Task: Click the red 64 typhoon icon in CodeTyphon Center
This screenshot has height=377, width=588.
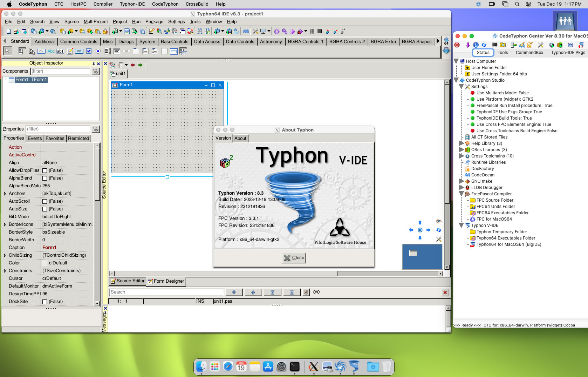Action: [581, 45]
